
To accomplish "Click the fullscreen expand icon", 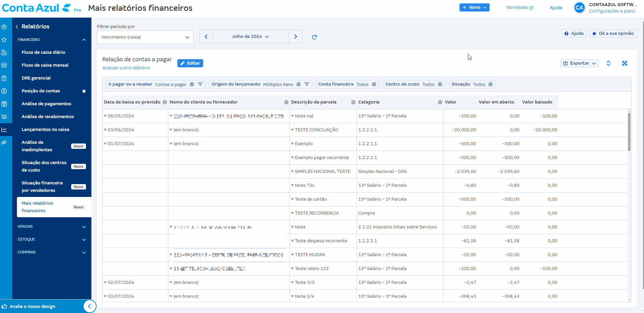I will (x=624, y=63).
